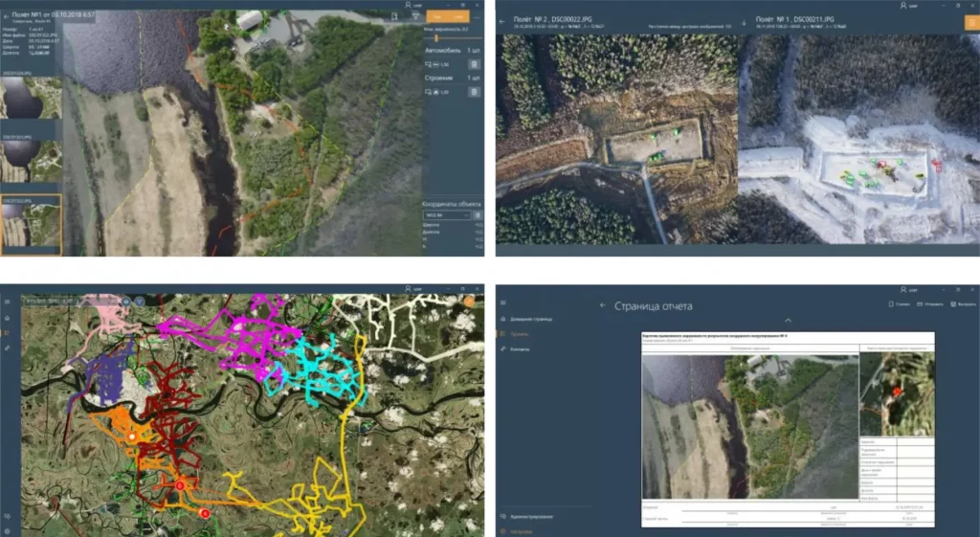This screenshot has height=537, width=980.
Task: Open Администрирование in report sidebar
Action: pyautogui.click(x=526, y=516)
